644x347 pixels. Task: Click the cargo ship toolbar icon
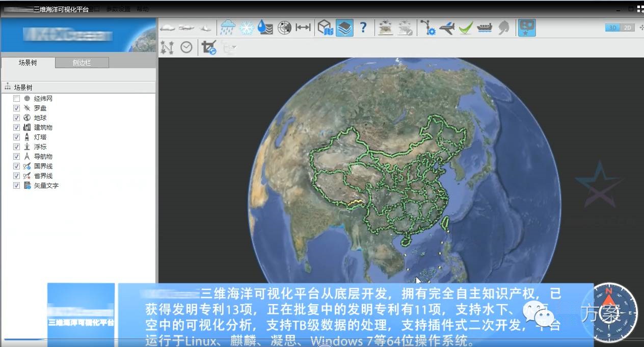click(x=485, y=27)
